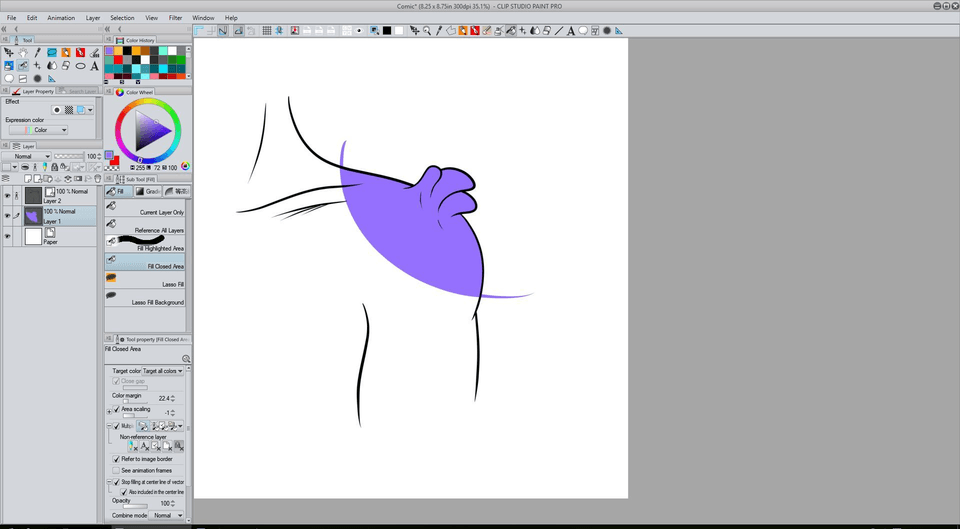
Task: Select the Text tool in the Tool palette
Action: pos(95,66)
